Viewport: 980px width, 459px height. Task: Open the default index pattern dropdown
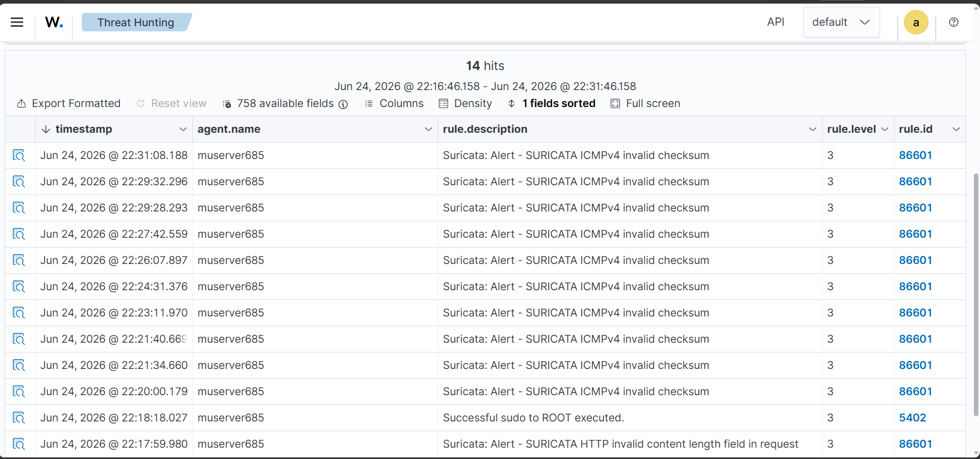click(841, 22)
